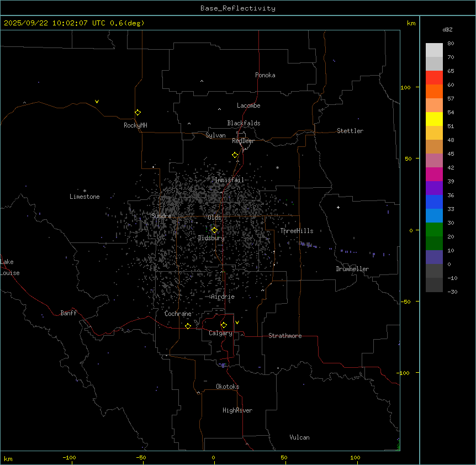
Task: Choose the magenta swatch in the legend
Action: 434,174
